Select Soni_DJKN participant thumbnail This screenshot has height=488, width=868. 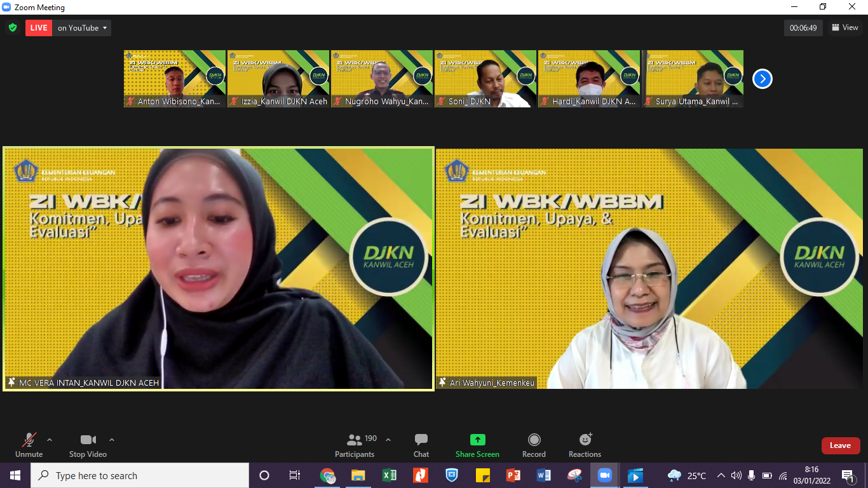[x=485, y=79]
